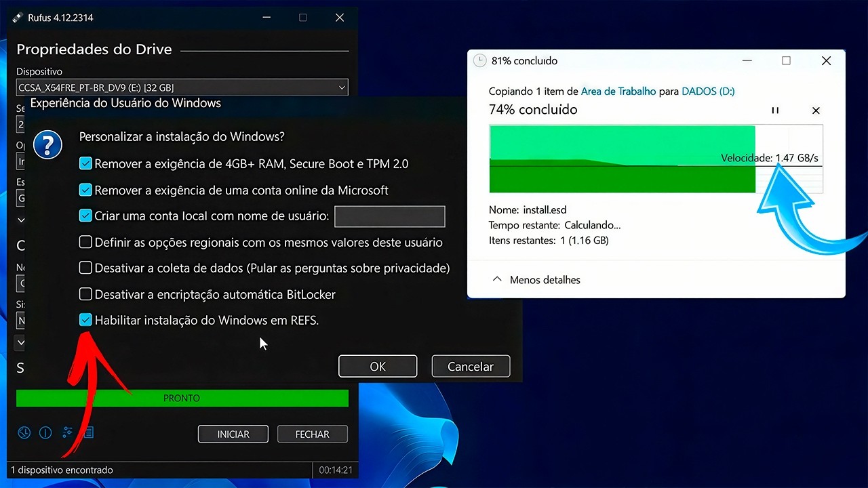This screenshot has width=868, height=488.
Task: Minimize the Rufus window
Action: point(267,18)
